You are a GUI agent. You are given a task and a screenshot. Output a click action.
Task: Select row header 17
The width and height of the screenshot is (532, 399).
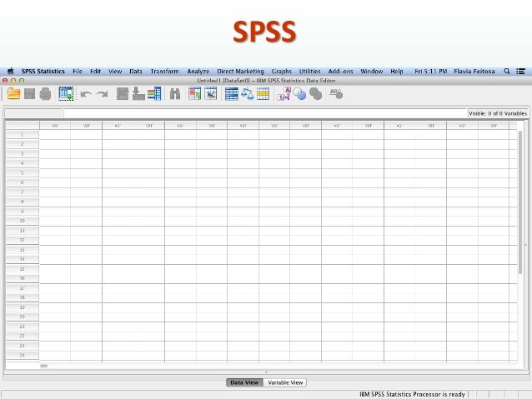click(x=23, y=288)
